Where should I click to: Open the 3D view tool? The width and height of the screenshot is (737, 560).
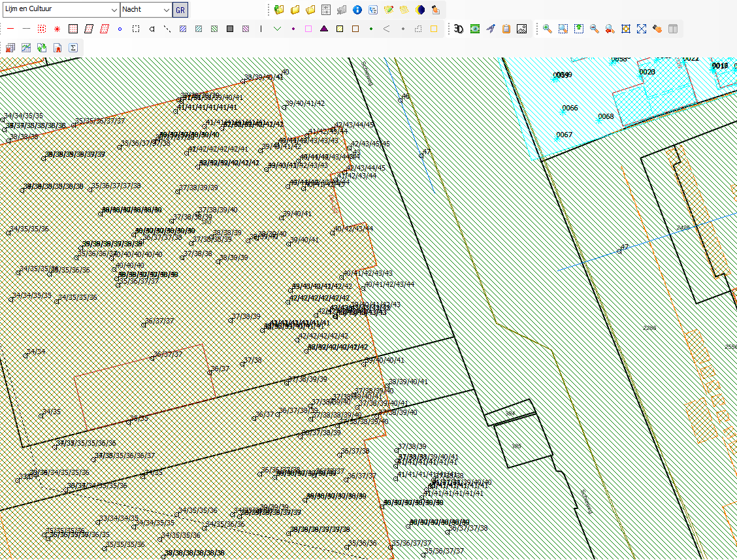459,29
